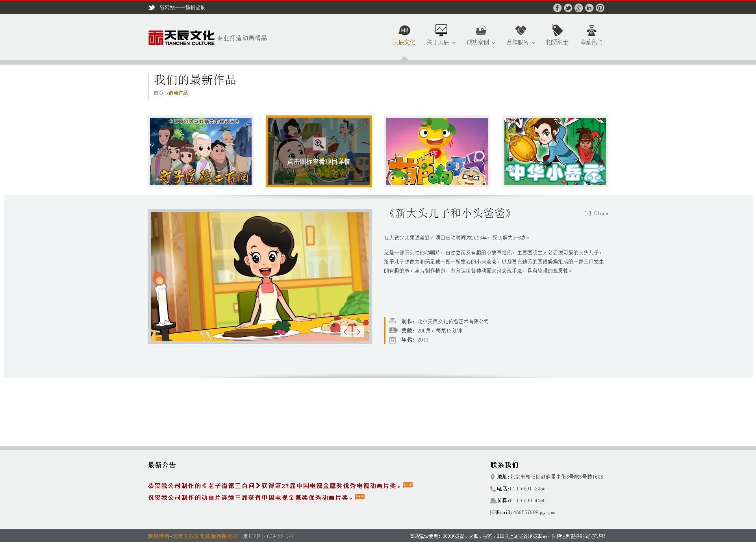The height and width of the screenshot is (542, 756).
Task: Click the telephone icon above 联系我们
Action: coord(591,30)
